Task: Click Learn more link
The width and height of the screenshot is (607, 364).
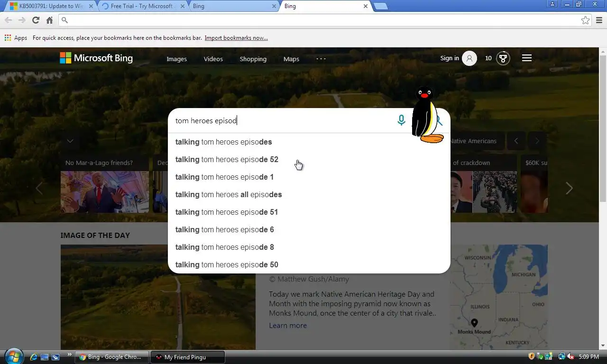Action: click(x=288, y=326)
